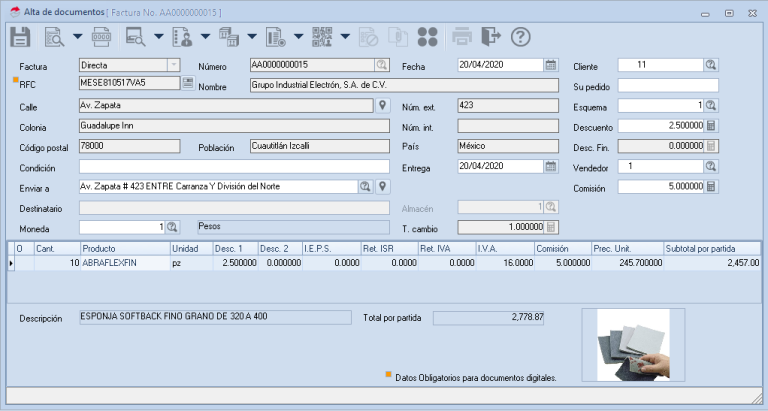
Task: Click the lookup icon beside Vendedor field
Action: [x=711, y=167]
